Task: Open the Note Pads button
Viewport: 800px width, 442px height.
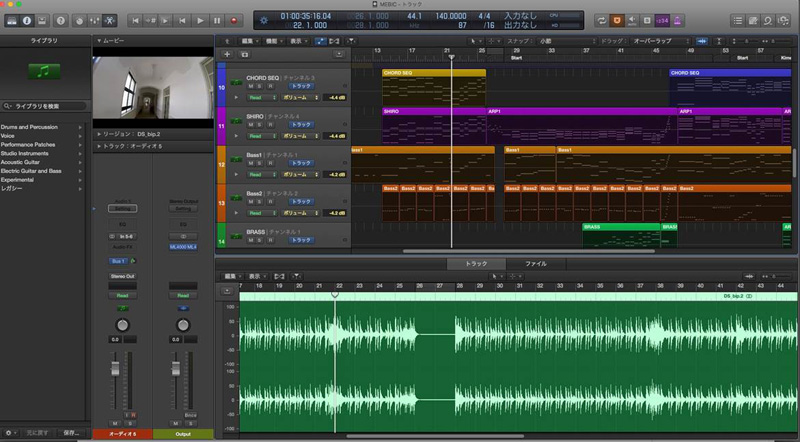Action: coord(753,21)
